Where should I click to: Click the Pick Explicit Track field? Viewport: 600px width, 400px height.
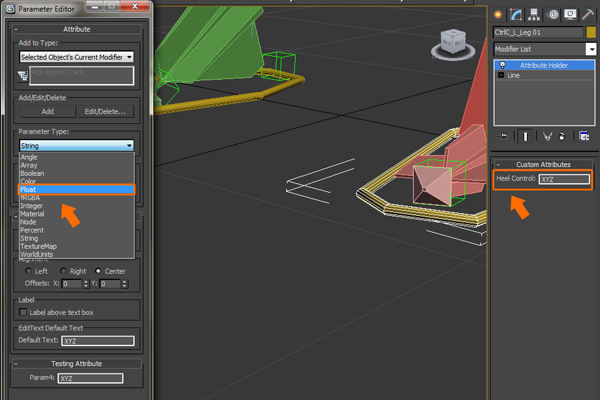pyautogui.click(x=82, y=76)
